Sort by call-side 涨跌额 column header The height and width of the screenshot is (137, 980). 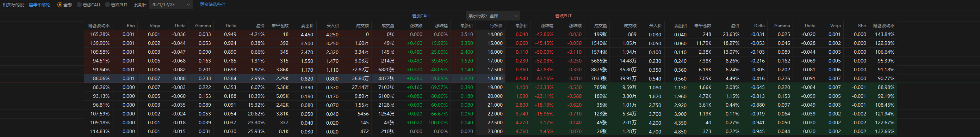tap(416, 25)
